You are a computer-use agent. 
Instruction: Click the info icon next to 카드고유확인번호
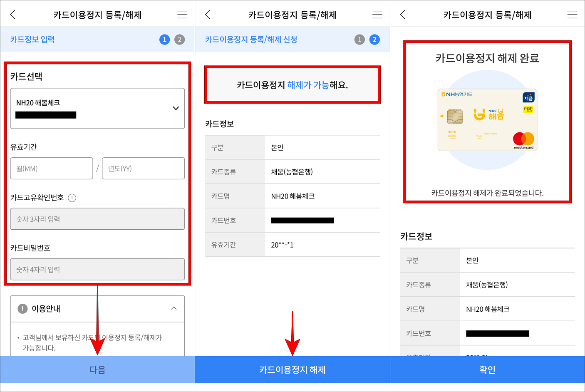(72, 198)
